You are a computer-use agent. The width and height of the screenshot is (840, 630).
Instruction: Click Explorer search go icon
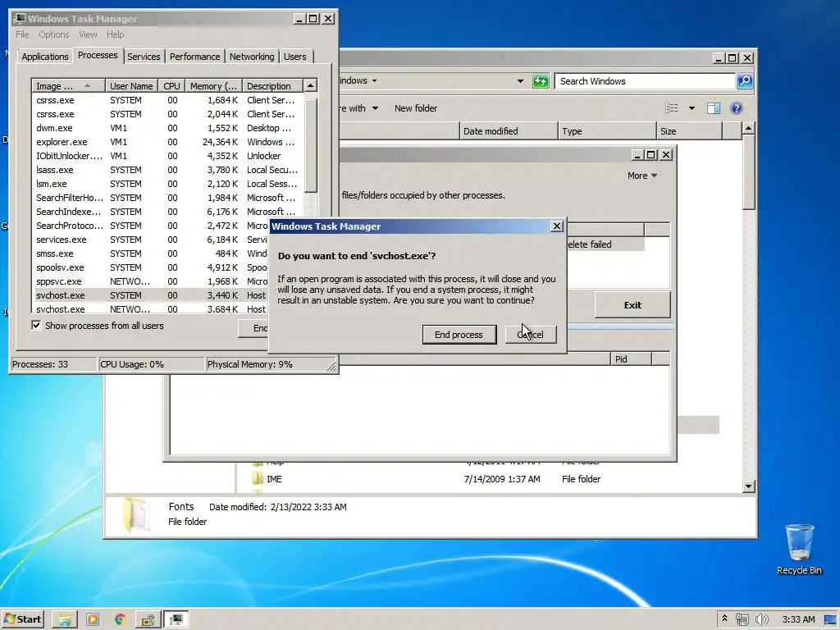(745, 81)
